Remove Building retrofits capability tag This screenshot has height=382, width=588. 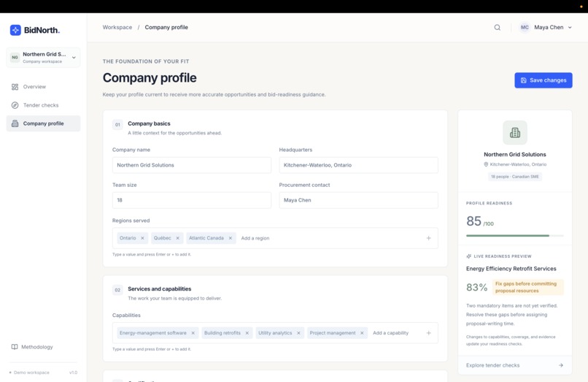[247, 333]
